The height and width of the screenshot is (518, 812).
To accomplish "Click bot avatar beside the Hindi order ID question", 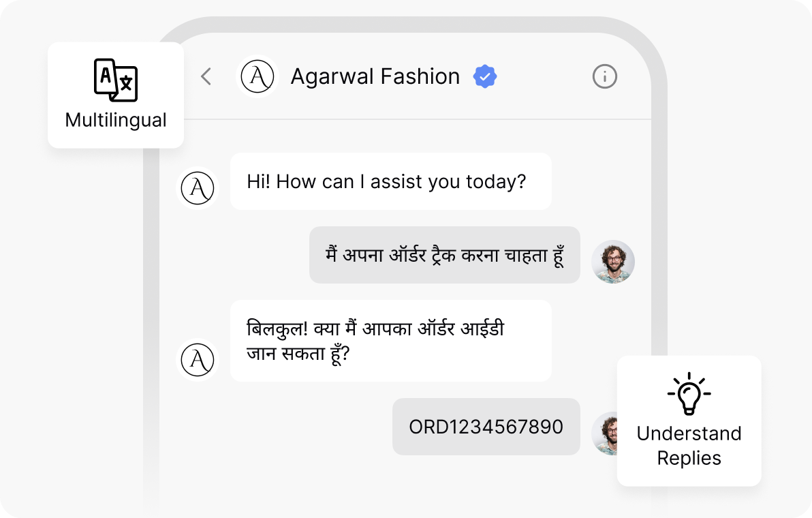I will pos(198,359).
